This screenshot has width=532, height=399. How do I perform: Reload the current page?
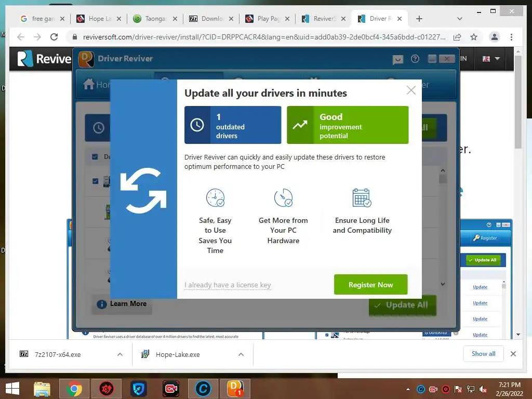tap(54, 37)
